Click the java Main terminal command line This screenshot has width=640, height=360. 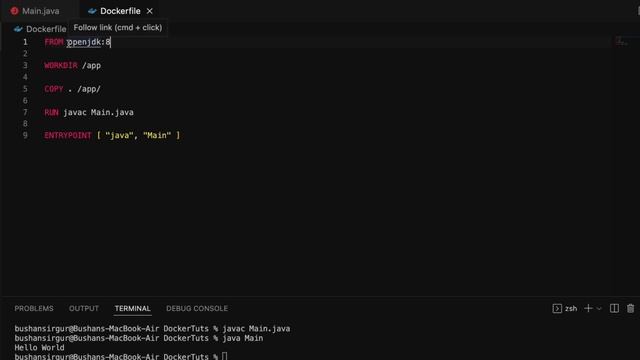pyautogui.click(x=139, y=338)
